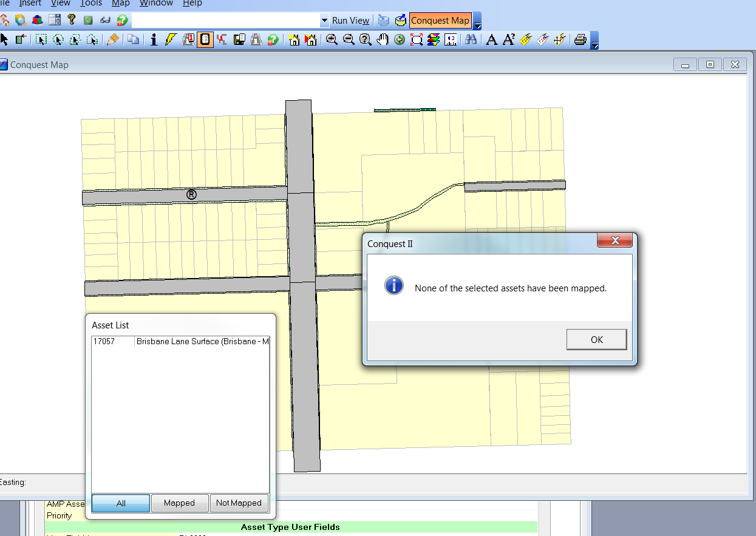This screenshot has height=536, width=756.
Task: Toggle the highlighted asset list icon
Action: pyautogui.click(x=205, y=40)
